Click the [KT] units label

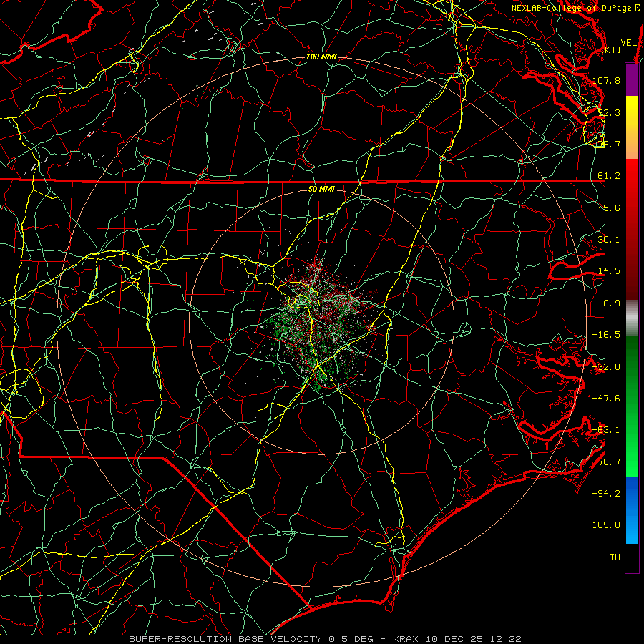(611, 49)
